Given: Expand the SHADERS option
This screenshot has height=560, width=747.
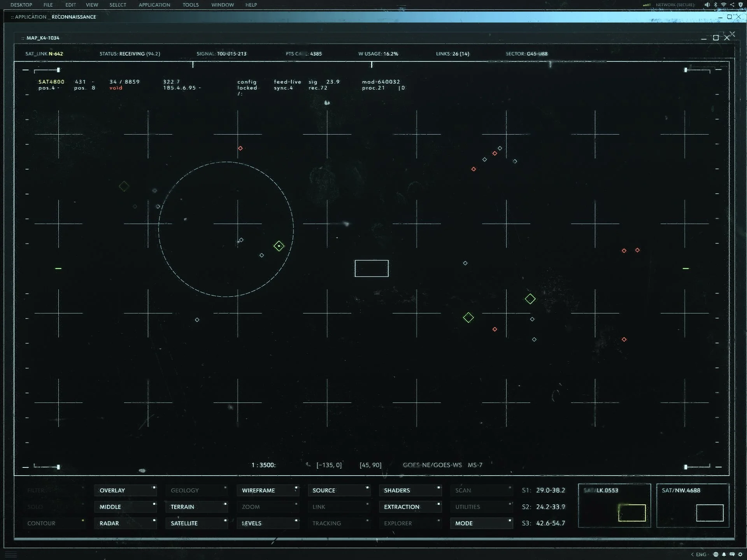Looking at the screenshot, I should [x=410, y=490].
